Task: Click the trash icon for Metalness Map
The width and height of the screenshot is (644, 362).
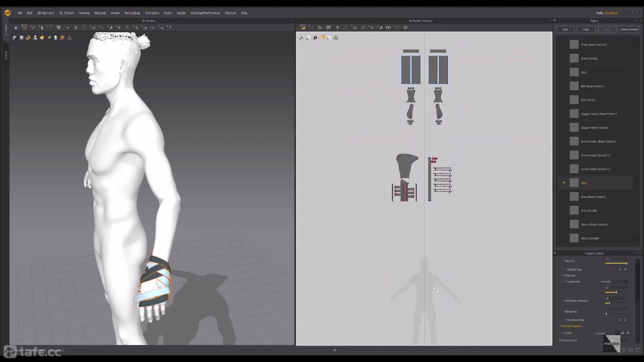Action: [625, 320]
